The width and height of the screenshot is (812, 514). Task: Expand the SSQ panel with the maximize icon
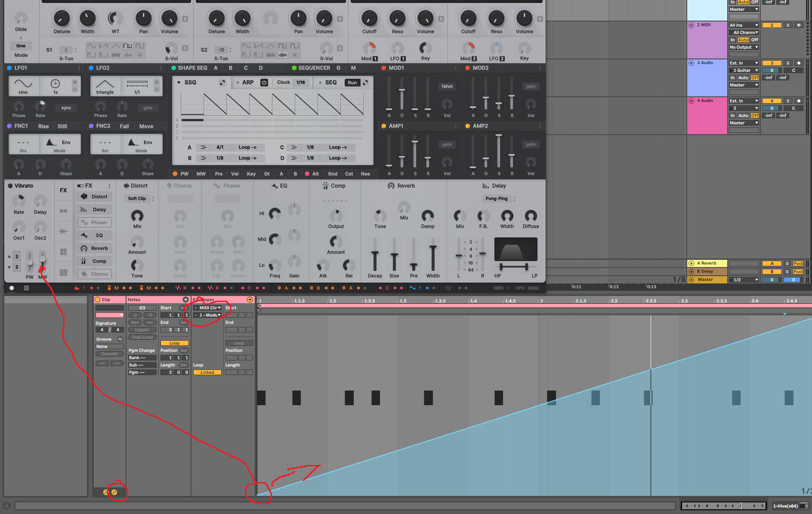[222, 83]
